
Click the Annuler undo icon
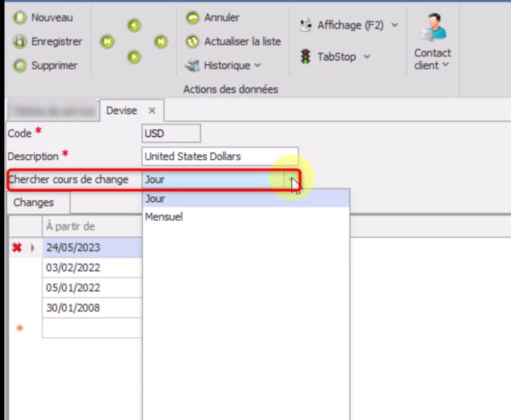coord(193,17)
